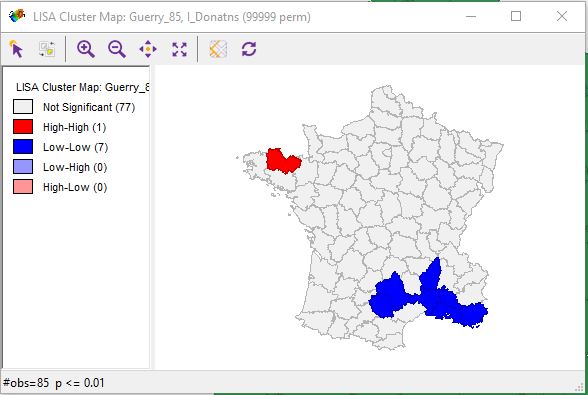Select 'High-Low (0)' legend label
Image resolution: width=588 pixels, height=395 pixels.
point(75,187)
